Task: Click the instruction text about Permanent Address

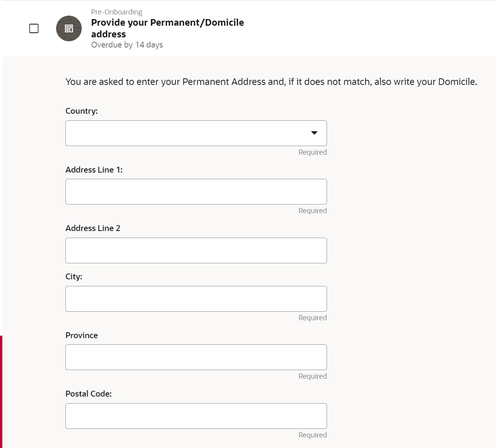Action: [x=271, y=82]
